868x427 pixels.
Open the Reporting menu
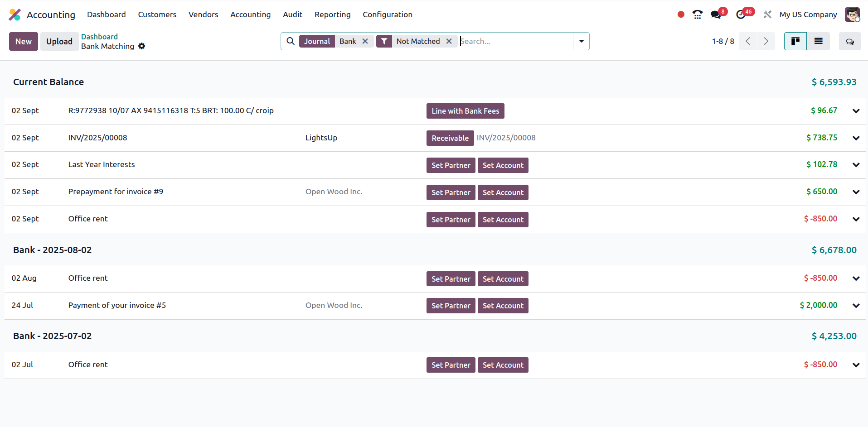coord(332,14)
